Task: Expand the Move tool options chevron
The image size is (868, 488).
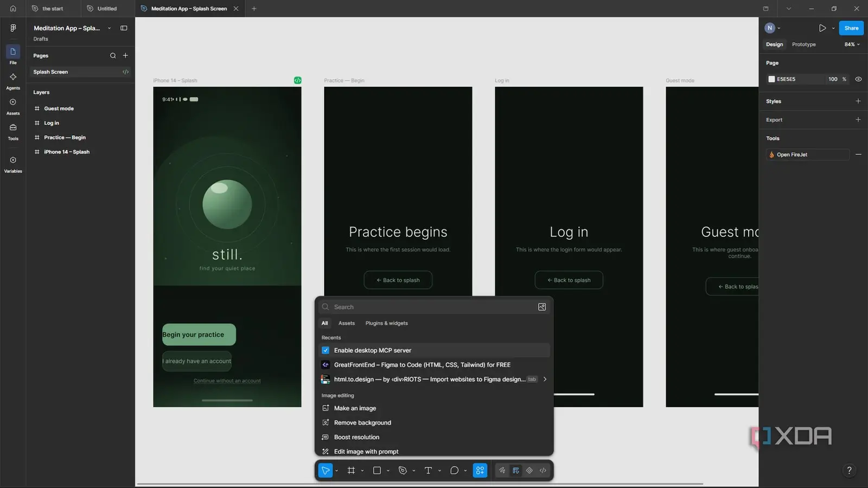Action: click(x=336, y=471)
